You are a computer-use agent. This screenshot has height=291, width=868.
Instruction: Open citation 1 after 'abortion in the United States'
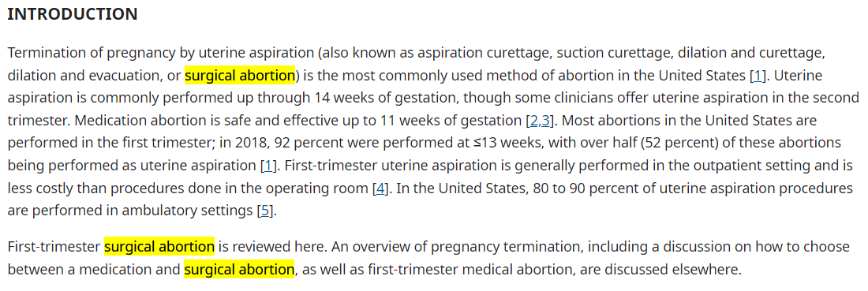pyautogui.click(x=756, y=75)
